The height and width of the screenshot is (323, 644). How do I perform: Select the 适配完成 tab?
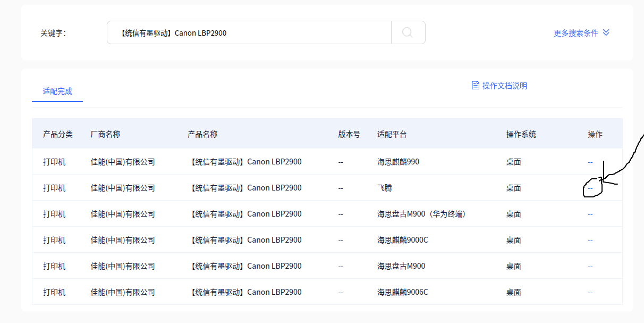tap(57, 91)
